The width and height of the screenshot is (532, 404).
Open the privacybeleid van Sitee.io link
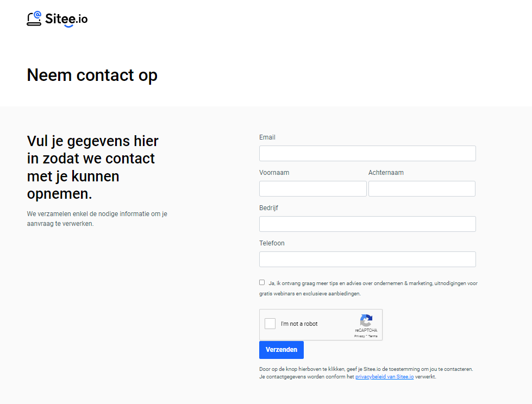384,376
